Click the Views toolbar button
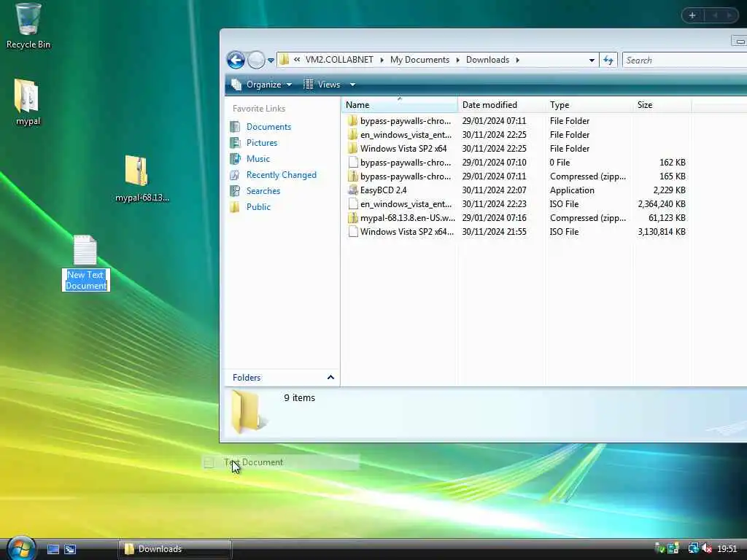The image size is (747, 560). tap(322, 85)
